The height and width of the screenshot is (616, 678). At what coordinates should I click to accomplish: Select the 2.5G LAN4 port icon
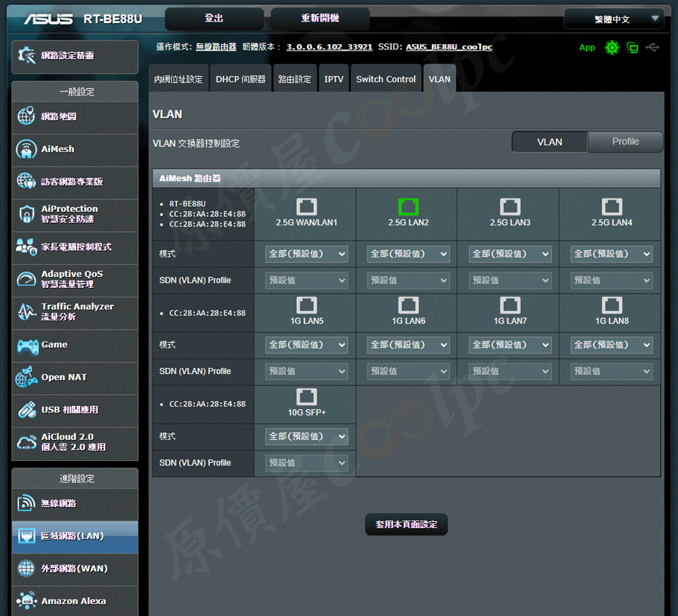[612, 207]
